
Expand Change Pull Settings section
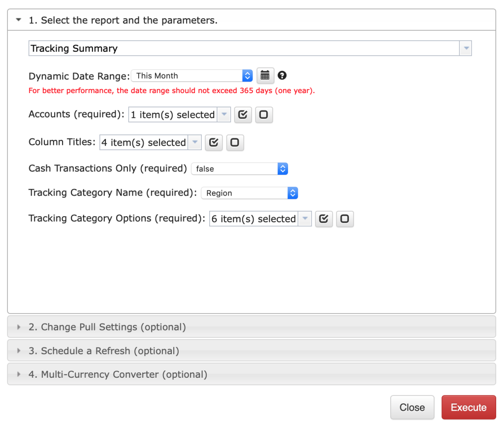[107, 327]
